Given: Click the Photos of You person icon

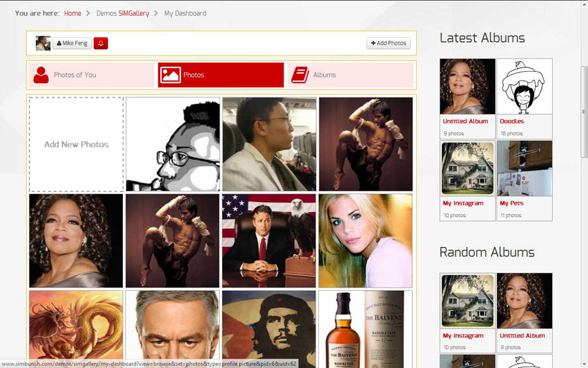Looking at the screenshot, I should 41,75.
